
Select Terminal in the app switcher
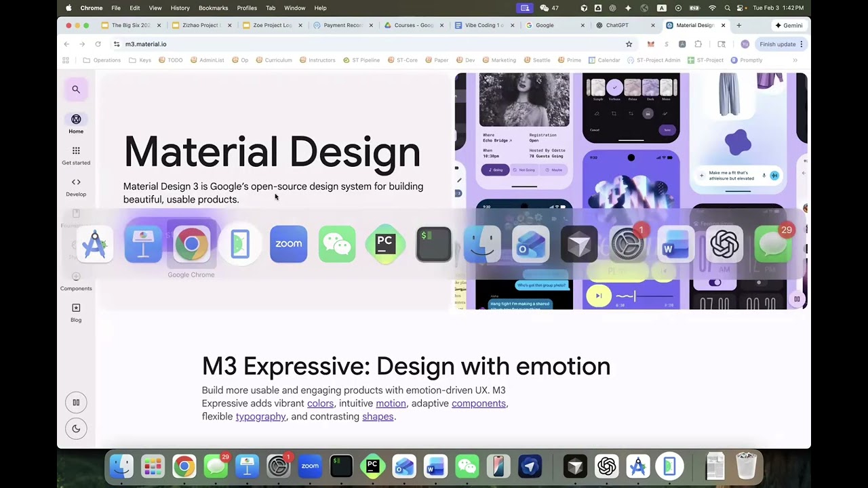tap(433, 244)
